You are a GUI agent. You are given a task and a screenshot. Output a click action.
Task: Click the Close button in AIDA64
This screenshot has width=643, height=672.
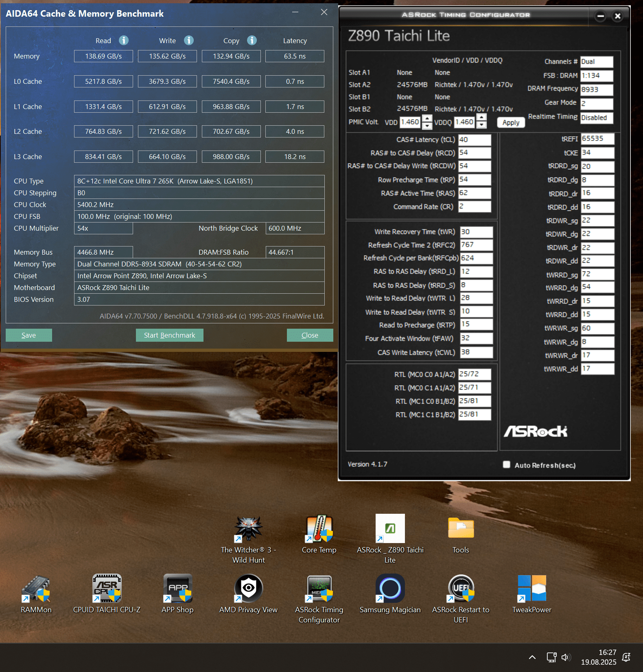[x=310, y=335]
